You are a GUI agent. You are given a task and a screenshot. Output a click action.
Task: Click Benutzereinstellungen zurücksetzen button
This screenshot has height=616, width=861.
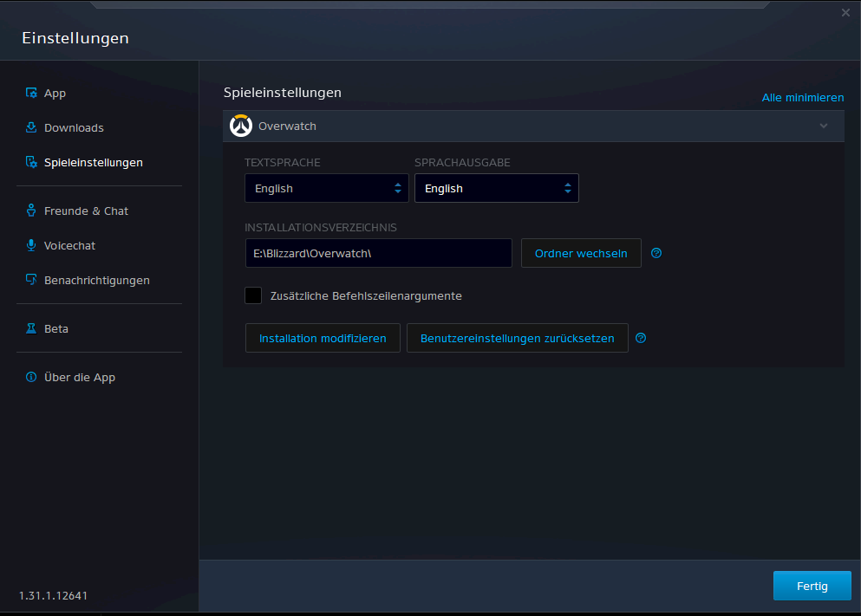pos(518,338)
